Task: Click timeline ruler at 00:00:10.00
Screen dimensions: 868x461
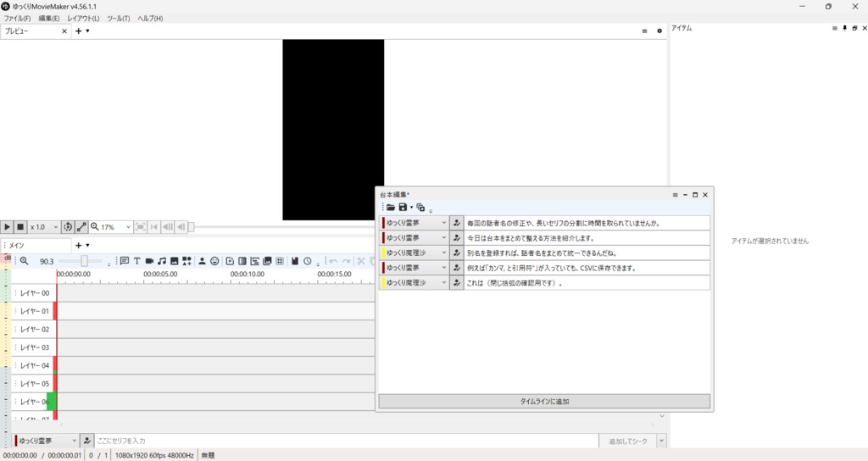Action: pos(248,274)
